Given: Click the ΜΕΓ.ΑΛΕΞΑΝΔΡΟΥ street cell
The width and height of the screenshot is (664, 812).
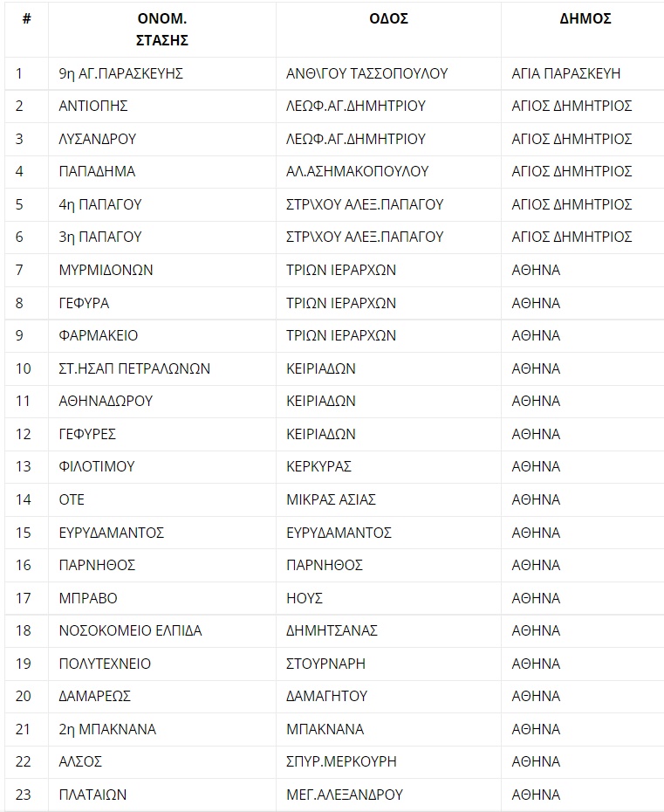Looking at the screenshot, I should pyautogui.click(x=388, y=795).
